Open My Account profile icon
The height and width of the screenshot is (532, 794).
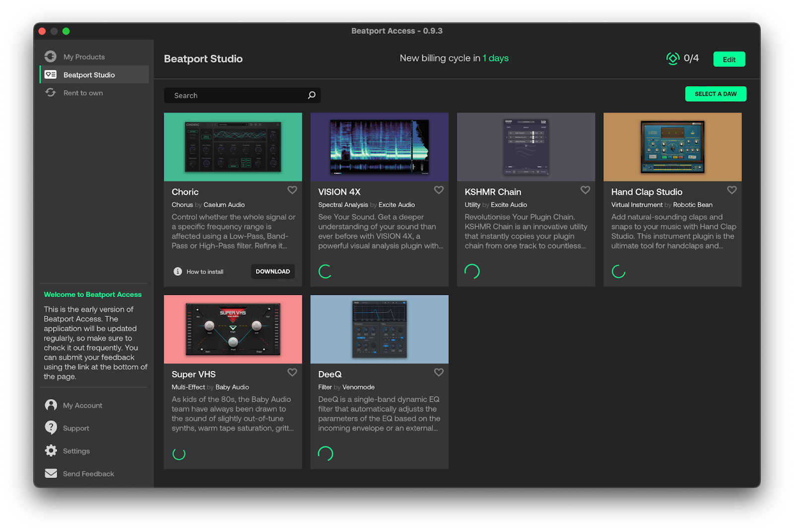click(x=51, y=405)
